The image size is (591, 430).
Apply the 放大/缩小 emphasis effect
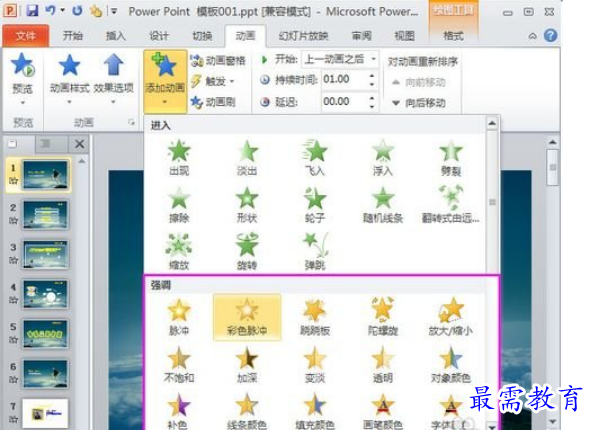pos(451,317)
